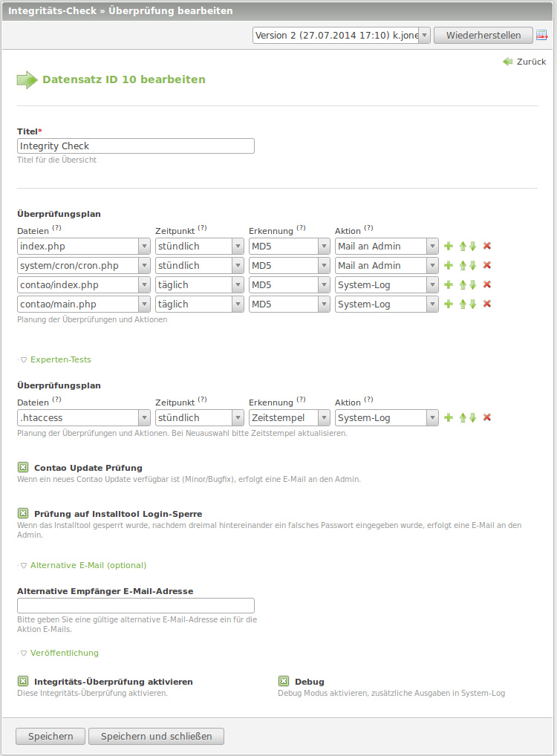Go back via the Zurück link
This screenshot has height=756, width=557.
pyautogui.click(x=524, y=62)
